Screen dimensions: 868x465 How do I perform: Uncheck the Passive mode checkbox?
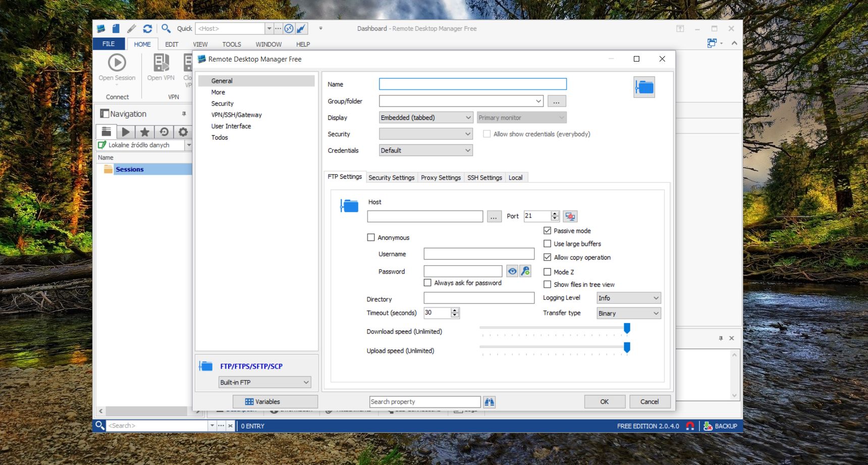(547, 231)
